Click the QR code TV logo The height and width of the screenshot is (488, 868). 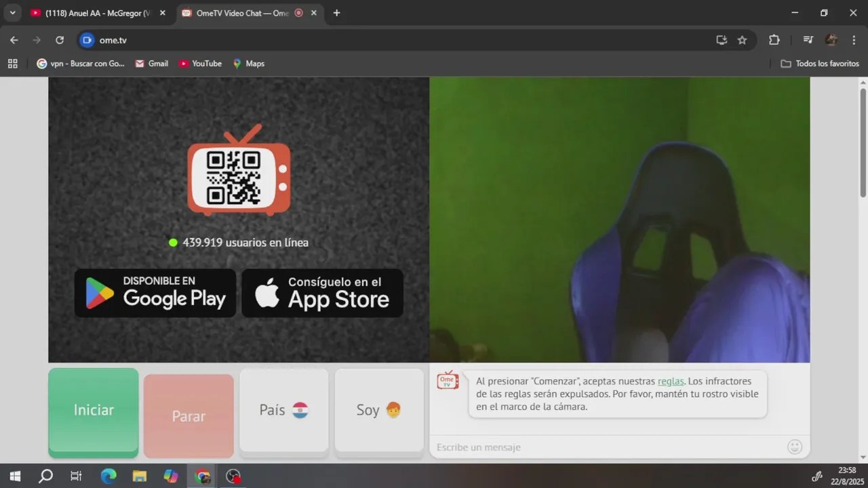(x=239, y=170)
